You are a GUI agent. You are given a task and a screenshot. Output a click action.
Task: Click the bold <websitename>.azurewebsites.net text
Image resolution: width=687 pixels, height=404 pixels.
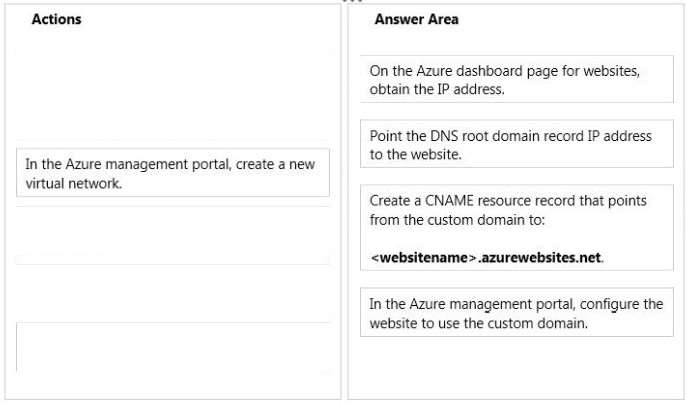486,258
